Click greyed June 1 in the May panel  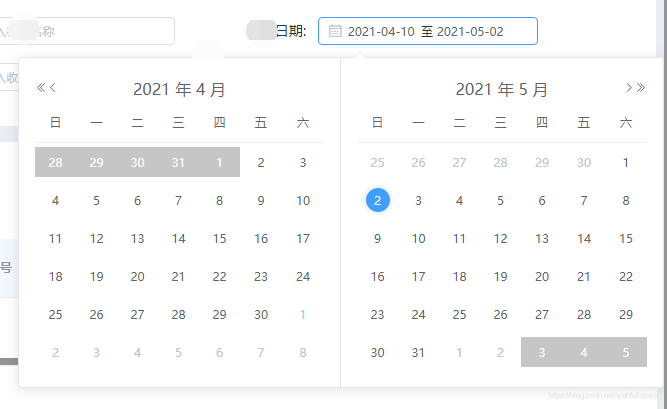tap(459, 352)
